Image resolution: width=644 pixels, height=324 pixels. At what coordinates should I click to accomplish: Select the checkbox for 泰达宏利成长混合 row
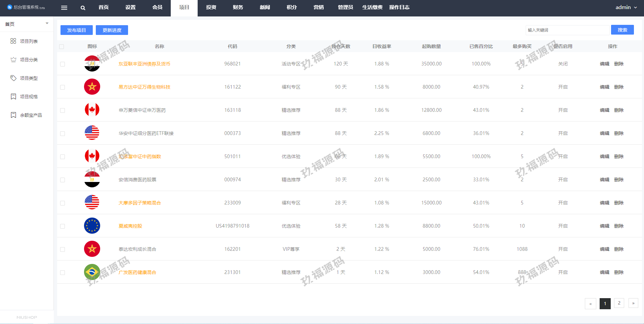click(x=63, y=249)
